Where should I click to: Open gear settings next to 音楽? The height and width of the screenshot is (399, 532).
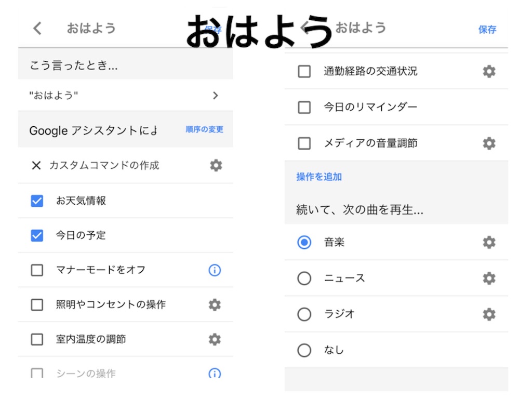tap(488, 242)
